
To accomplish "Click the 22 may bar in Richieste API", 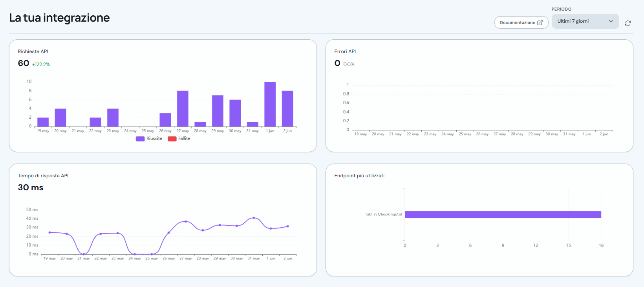I will tap(95, 122).
